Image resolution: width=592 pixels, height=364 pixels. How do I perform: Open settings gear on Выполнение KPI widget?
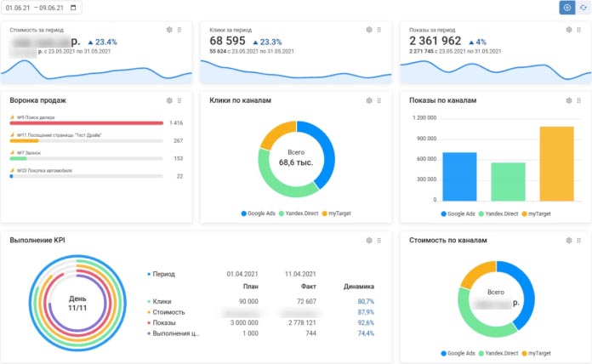(369, 240)
